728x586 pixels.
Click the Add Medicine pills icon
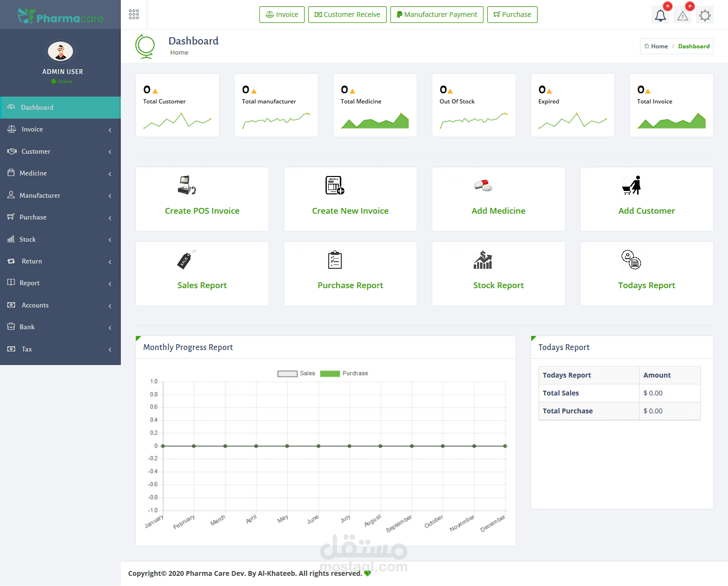point(483,185)
